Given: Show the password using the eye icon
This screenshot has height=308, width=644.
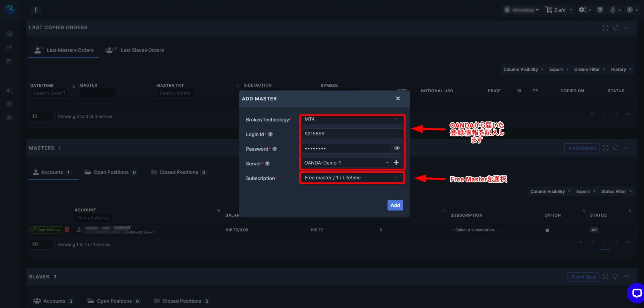Looking at the screenshot, I should click(x=397, y=148).
